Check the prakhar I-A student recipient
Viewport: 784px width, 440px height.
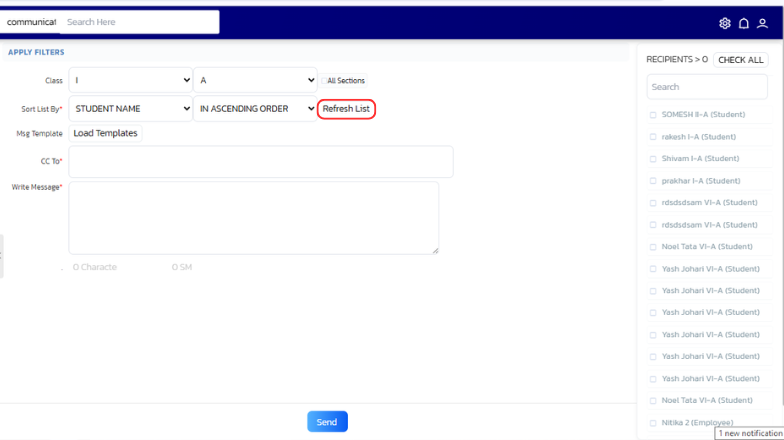point(653,181)
